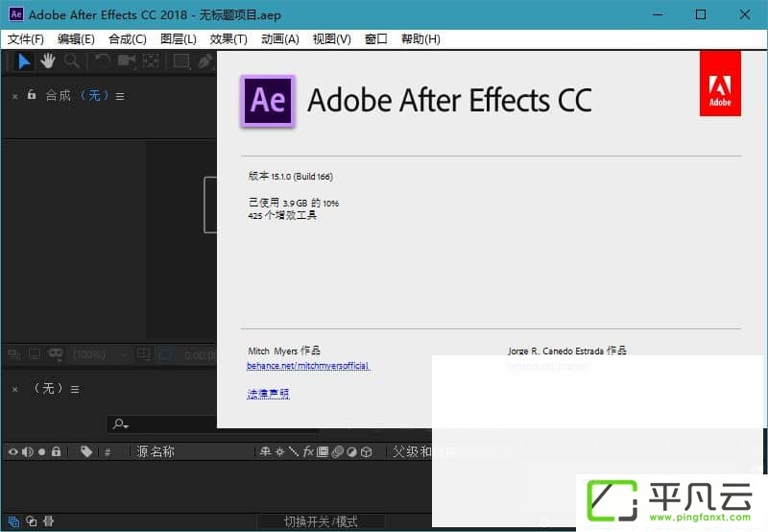This screenshot has height=532, width=768.
Task: Select the Rectangle shape tool
Action: click(181, 61)
